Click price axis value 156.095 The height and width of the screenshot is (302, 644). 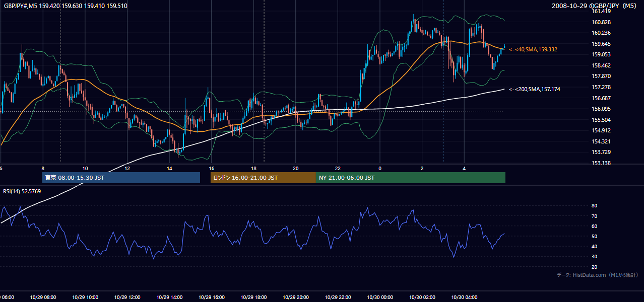point(602,109)
